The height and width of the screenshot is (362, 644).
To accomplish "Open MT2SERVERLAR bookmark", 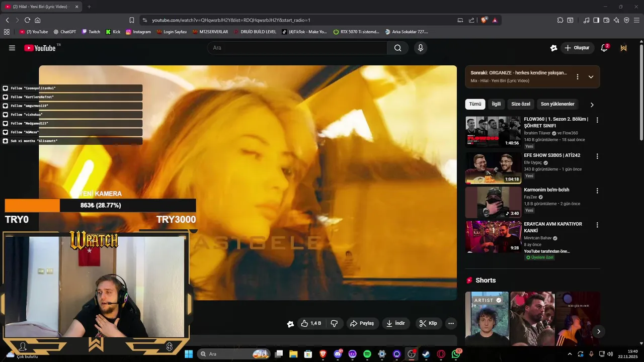I will click(210, 32).
